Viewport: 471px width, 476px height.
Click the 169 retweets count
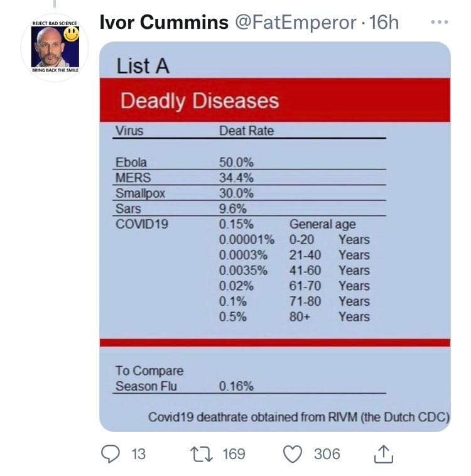(234, 454)
